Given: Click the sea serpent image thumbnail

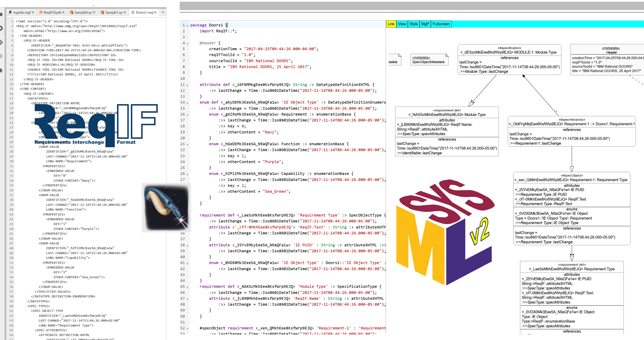Looking at the screenshot, I should click(x=166, y=207).
